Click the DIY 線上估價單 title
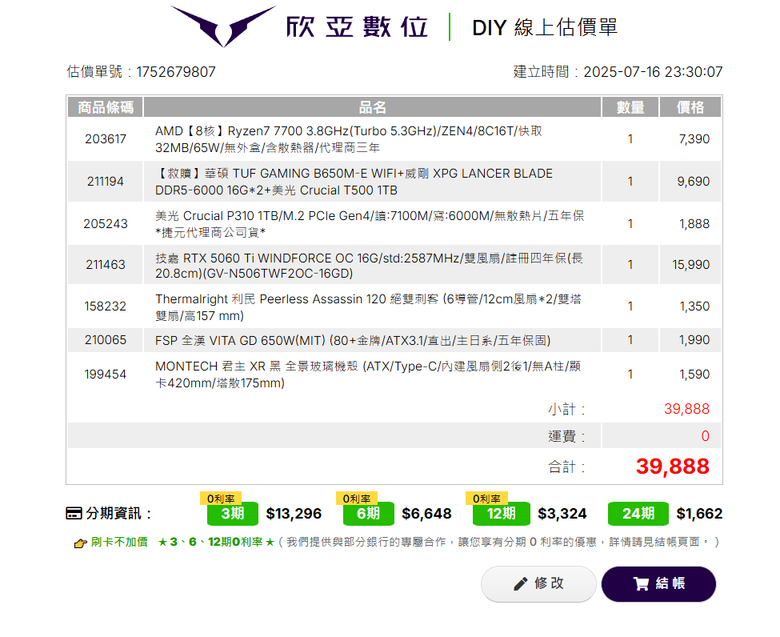 545,27
